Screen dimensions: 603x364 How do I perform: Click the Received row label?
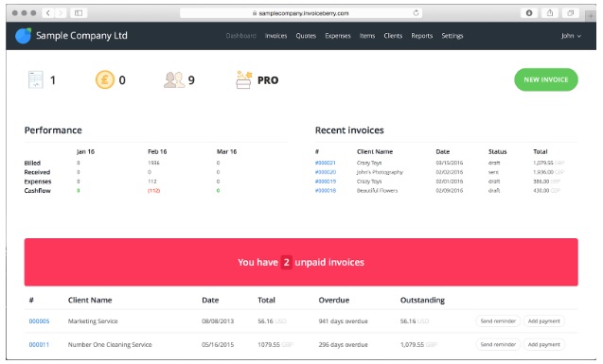pyautogui.click(x=37, y=172)
